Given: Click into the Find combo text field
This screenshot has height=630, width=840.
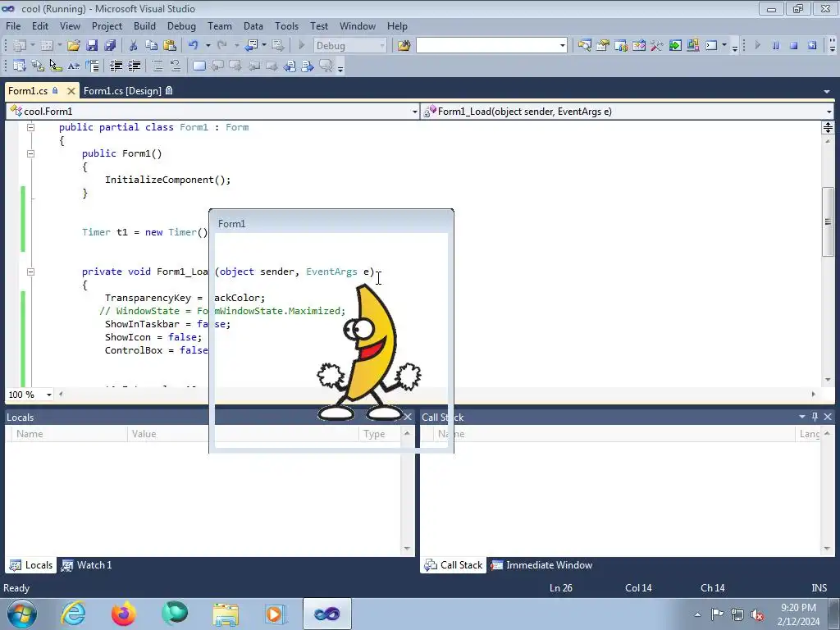Looking at the screenshot, I should (x=487, y=46).
